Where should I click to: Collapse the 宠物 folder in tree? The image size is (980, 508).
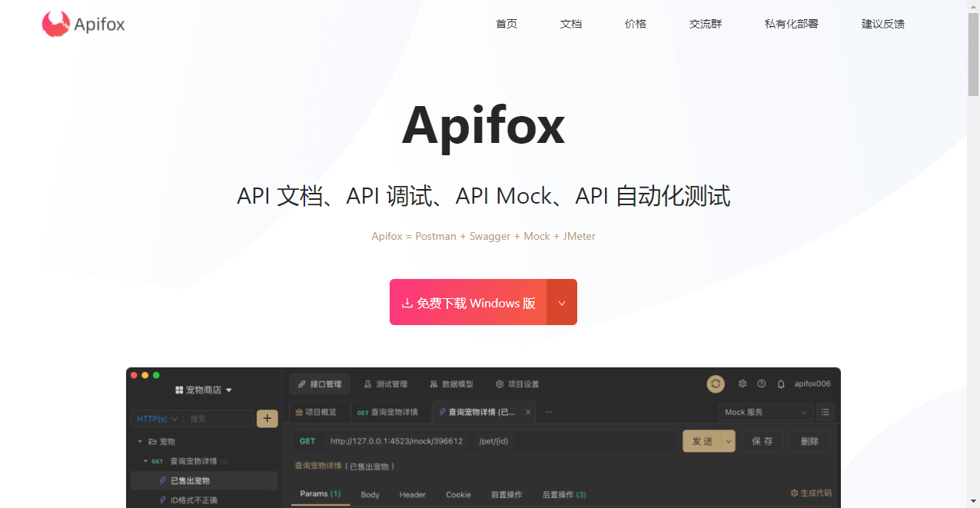tap(140, 441)
